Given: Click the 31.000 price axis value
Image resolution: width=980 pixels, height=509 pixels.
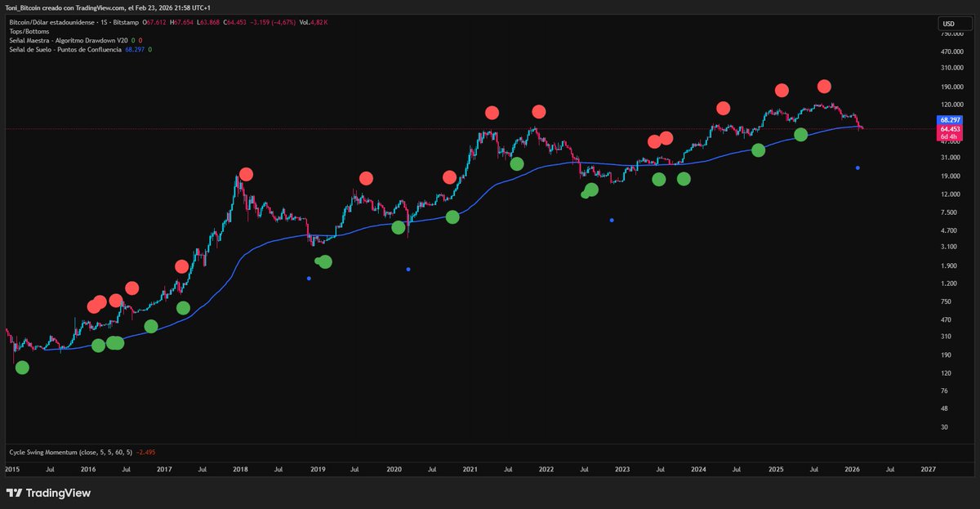Looking at the screenshot, I should 949,157.
